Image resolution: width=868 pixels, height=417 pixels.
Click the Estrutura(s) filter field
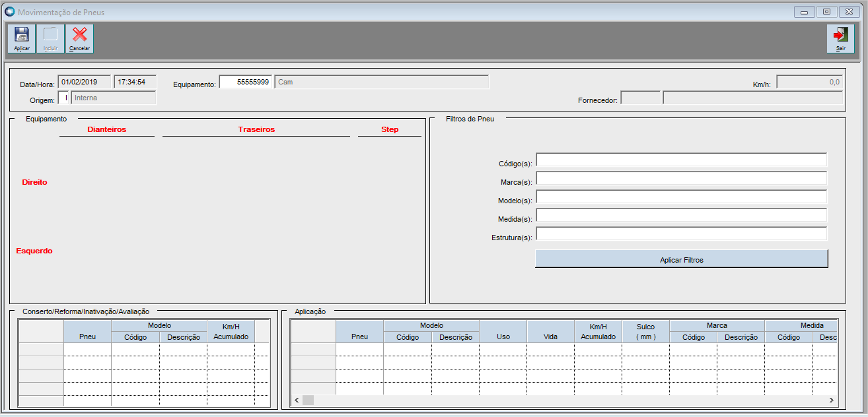(681, 234)
